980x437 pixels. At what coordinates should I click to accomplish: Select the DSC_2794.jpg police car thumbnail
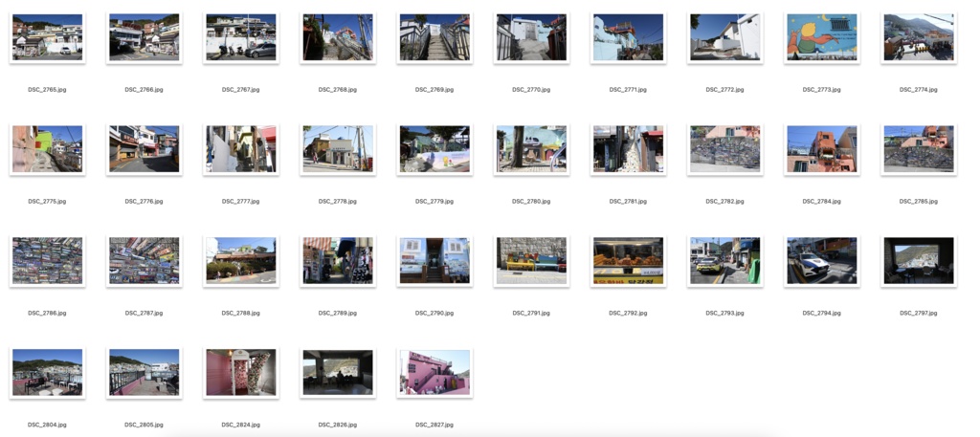[822, 261]
